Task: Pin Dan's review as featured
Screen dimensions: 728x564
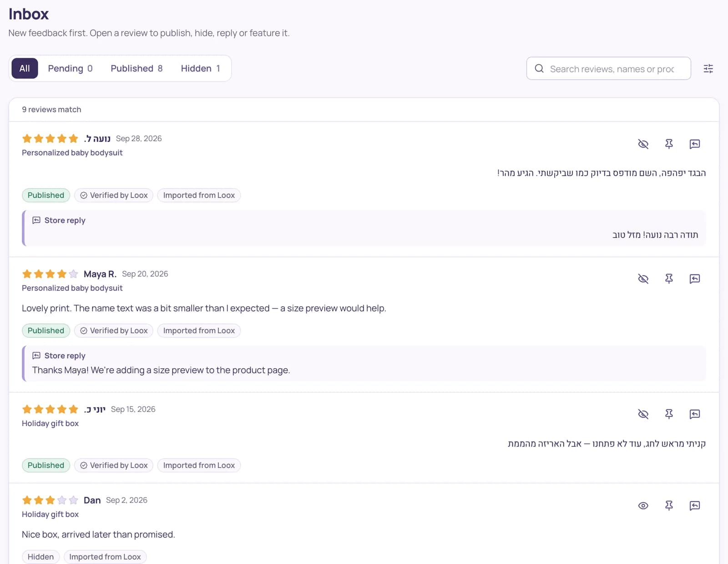Action: click(x=669, y=505)
